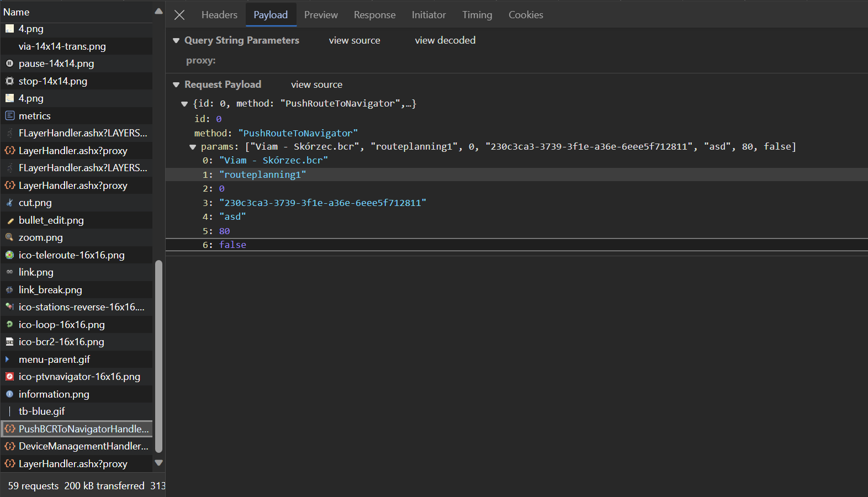Click the information.png request icon
Screen dimensions: 868x497
(x=9, y=394)
